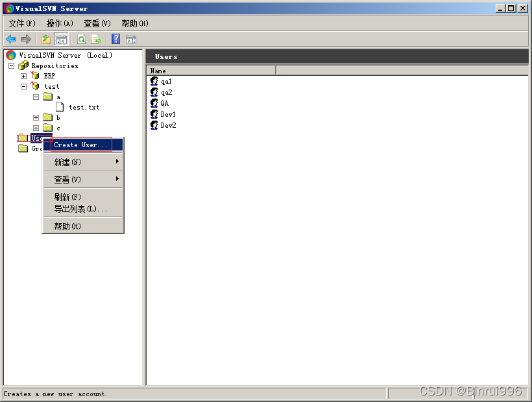
Task: Click the blue Help question mark icon
Action: pyautogui.click(x=115, y=40)
